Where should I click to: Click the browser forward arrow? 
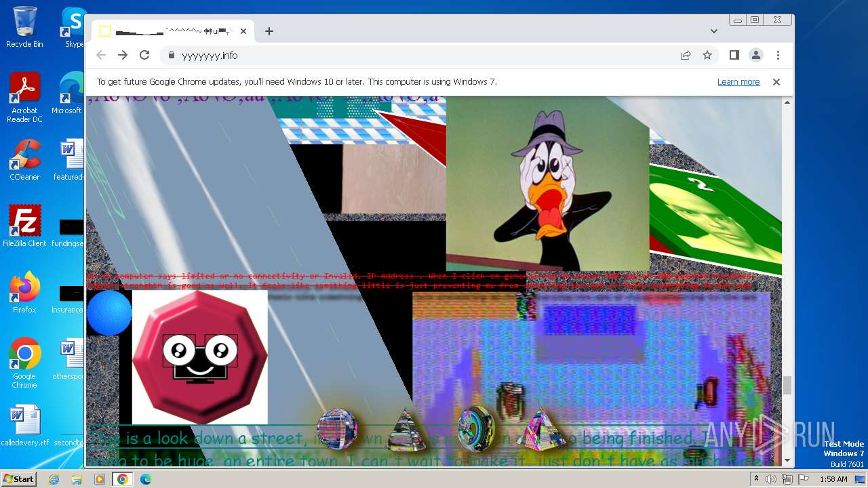(123, 56)
